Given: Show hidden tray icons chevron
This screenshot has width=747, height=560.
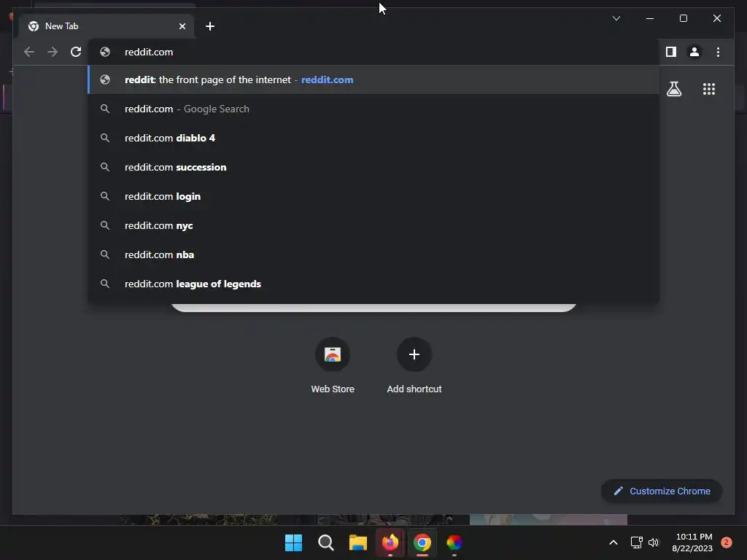Looking at the screenshot, I should click(x=614, y=542).
